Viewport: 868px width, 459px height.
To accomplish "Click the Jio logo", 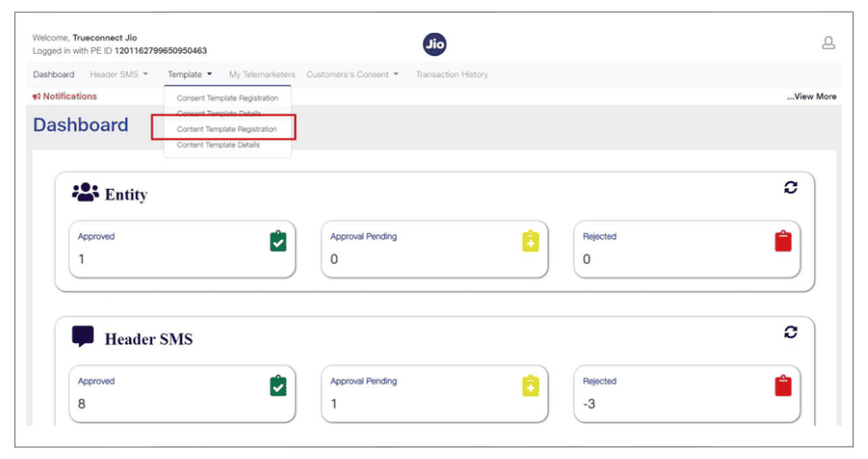I will 435,44.
